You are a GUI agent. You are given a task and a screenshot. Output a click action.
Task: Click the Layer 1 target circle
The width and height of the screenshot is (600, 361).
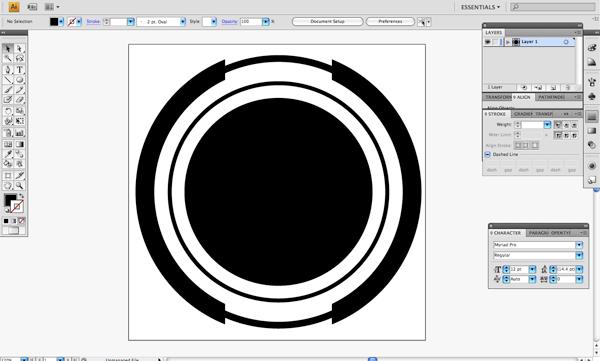tap(566, 42)
